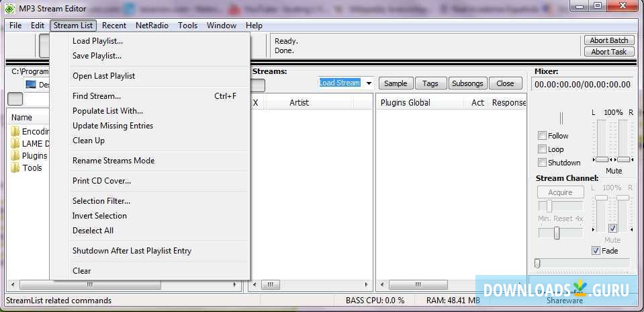This screenshot has height=312, width=644.
Task: Enable the Follow checkbox in Mixer
Action: 542,136
